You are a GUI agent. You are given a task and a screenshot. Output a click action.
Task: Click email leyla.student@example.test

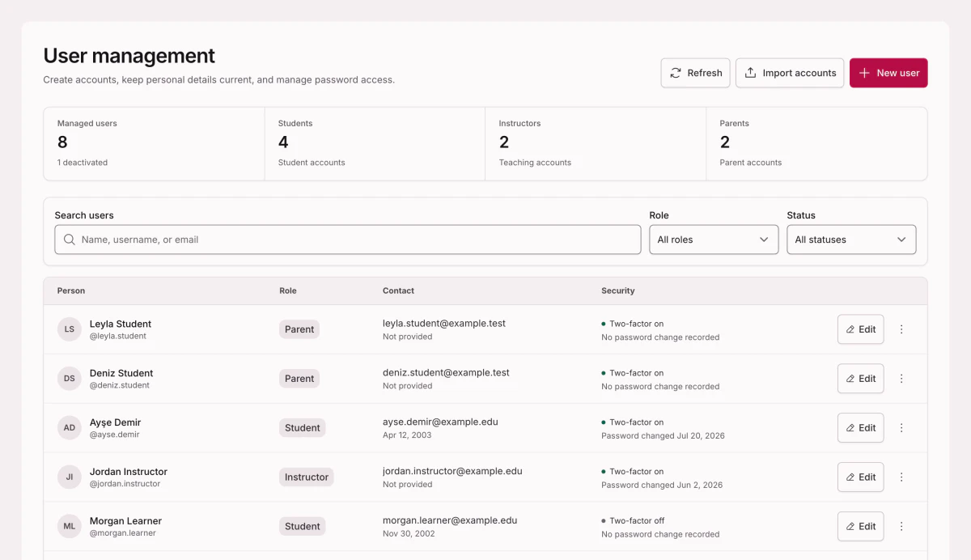coord(444,323)
